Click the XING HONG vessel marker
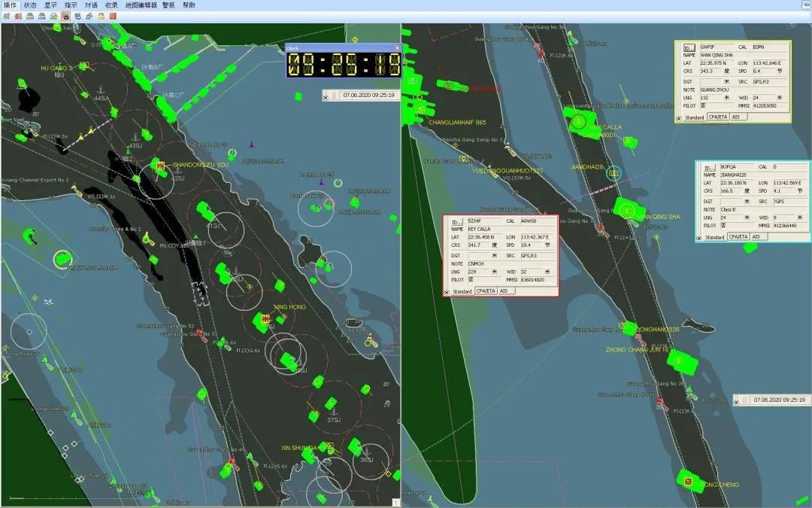Viewport: 812px width, 508px height. (x=265, y=320)
